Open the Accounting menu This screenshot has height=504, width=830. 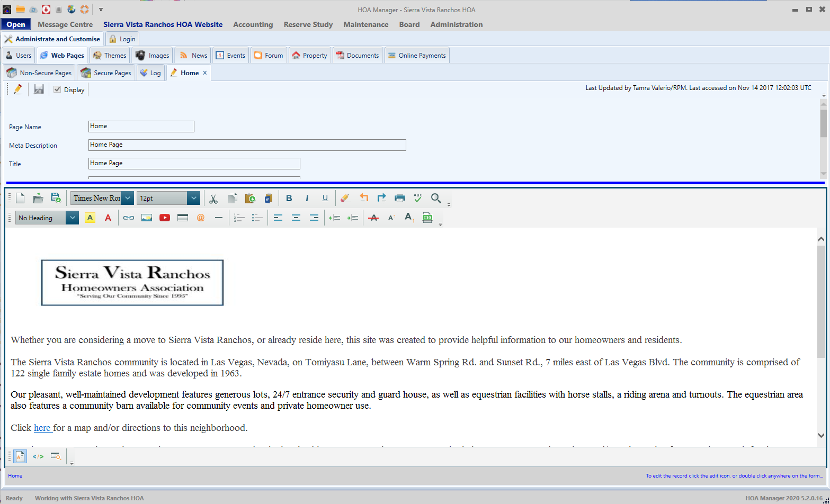[x=253, y=24]
